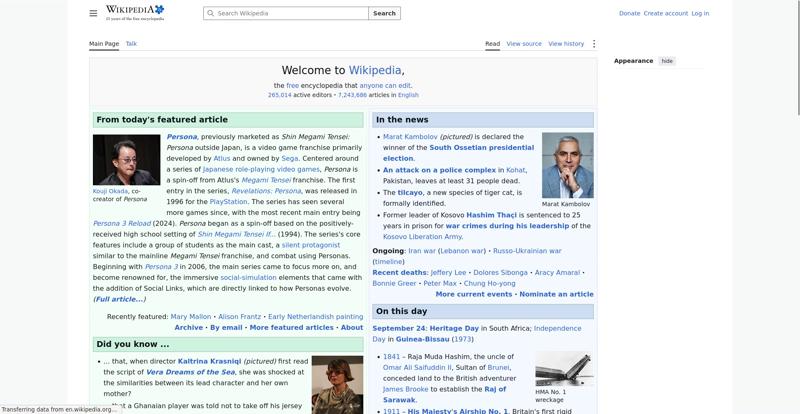Open Russo-Ukrainian war link
This screenshot has width=800, height=414.
pyautogui.click(x=527, y=251)
